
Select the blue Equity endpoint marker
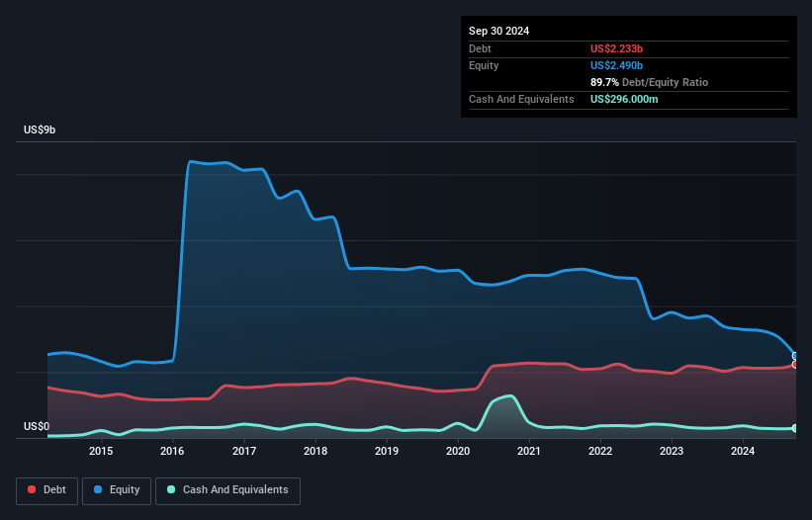(x=795, y=356)
